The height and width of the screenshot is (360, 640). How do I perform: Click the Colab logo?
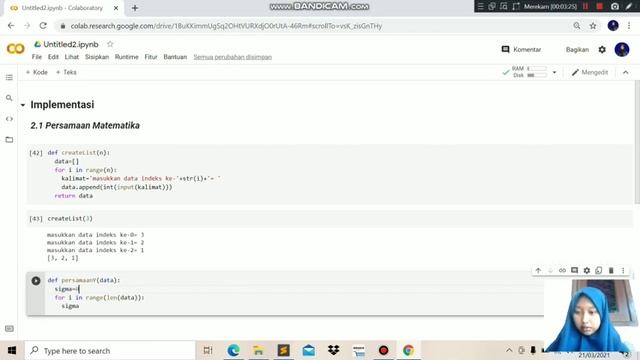(x=16, y=49)
